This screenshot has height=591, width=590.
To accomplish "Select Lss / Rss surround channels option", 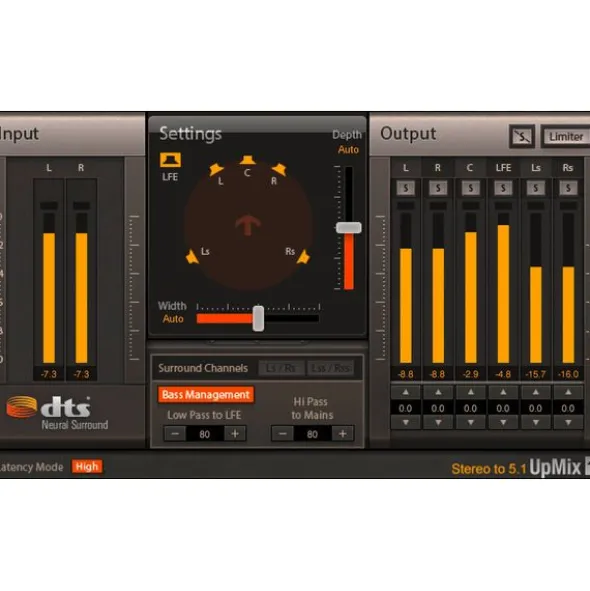I will (330, 368).
